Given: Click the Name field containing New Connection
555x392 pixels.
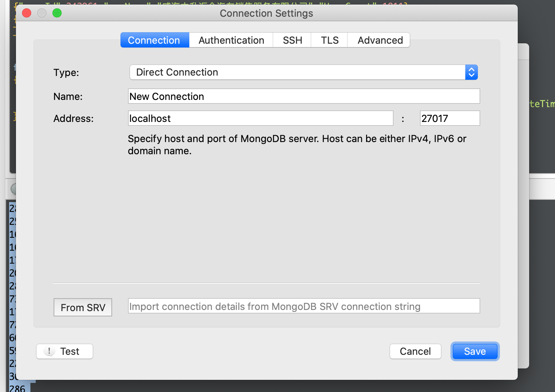Looking at the screenshot, I should tap(304, 96).
